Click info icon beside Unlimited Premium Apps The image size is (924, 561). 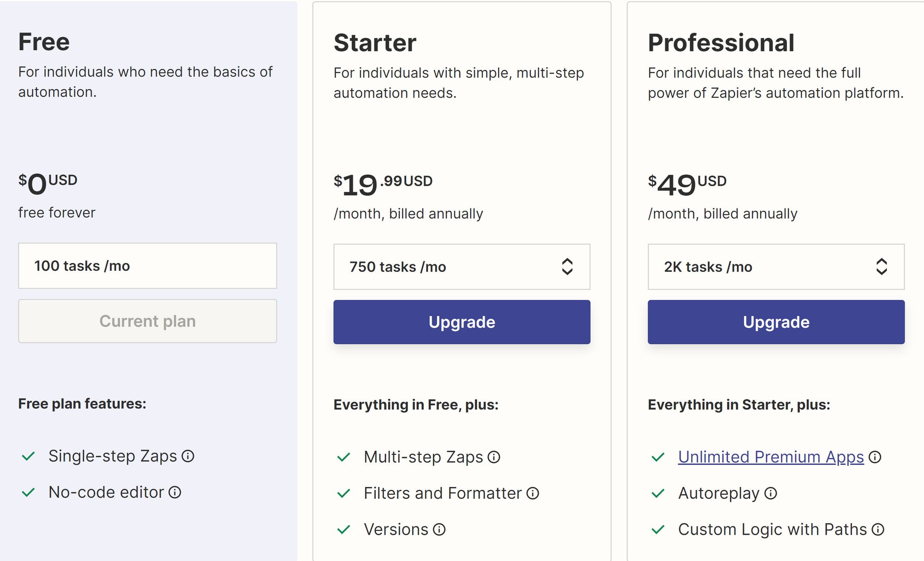click(875, 457)
